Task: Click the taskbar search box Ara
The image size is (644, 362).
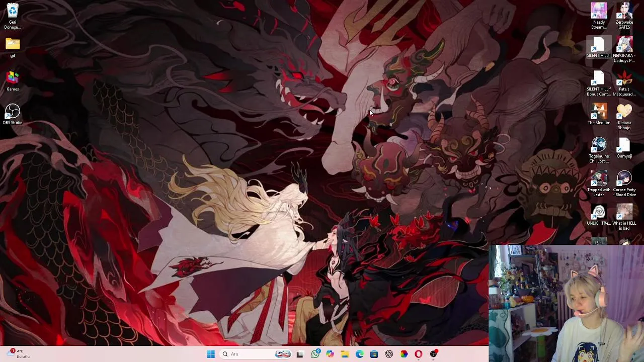Action: point(256,354)
